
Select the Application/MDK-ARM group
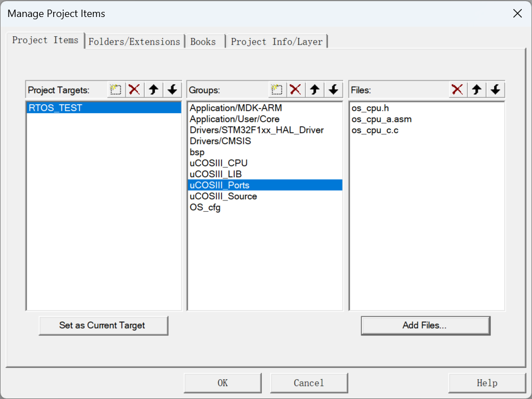[x=265, y=108]
